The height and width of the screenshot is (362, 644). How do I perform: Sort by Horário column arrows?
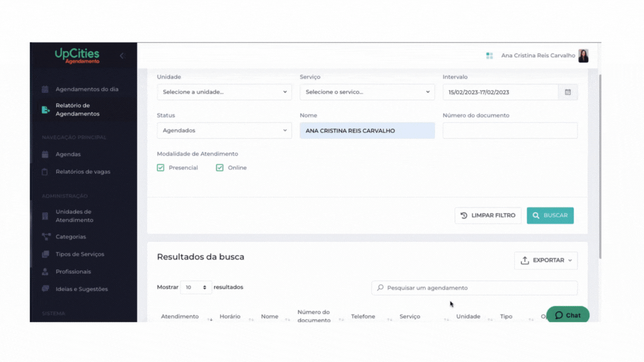[251, 319]
